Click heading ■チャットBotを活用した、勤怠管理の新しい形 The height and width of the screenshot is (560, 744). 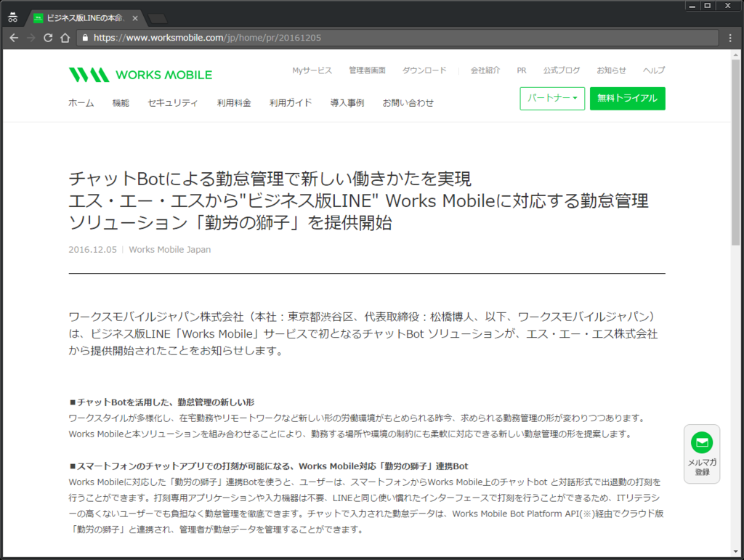(x=162, y=402)
